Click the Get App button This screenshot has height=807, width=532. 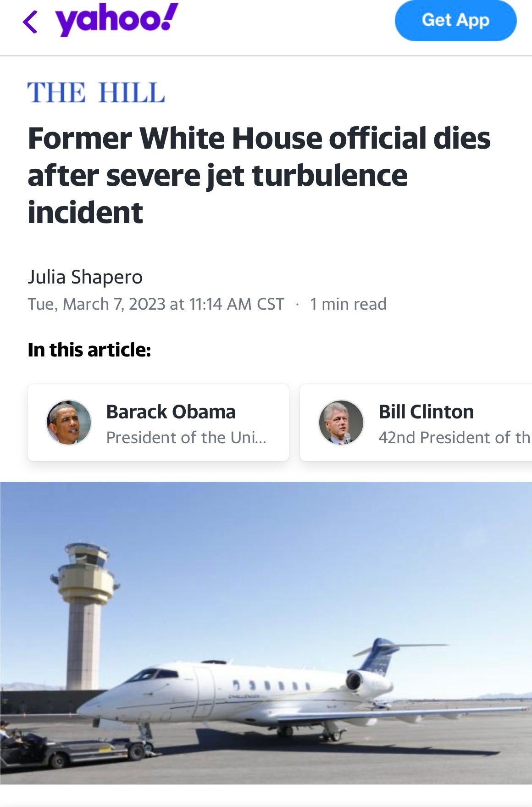455,21
